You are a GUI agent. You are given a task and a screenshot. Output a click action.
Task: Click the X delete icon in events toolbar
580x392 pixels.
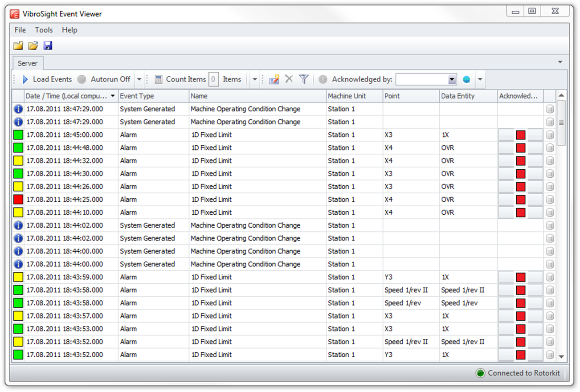click(289, 79)
